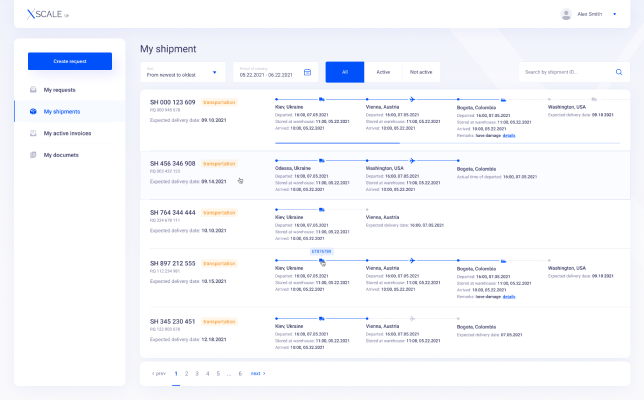Go to next page with next

[x=258, y=374]
